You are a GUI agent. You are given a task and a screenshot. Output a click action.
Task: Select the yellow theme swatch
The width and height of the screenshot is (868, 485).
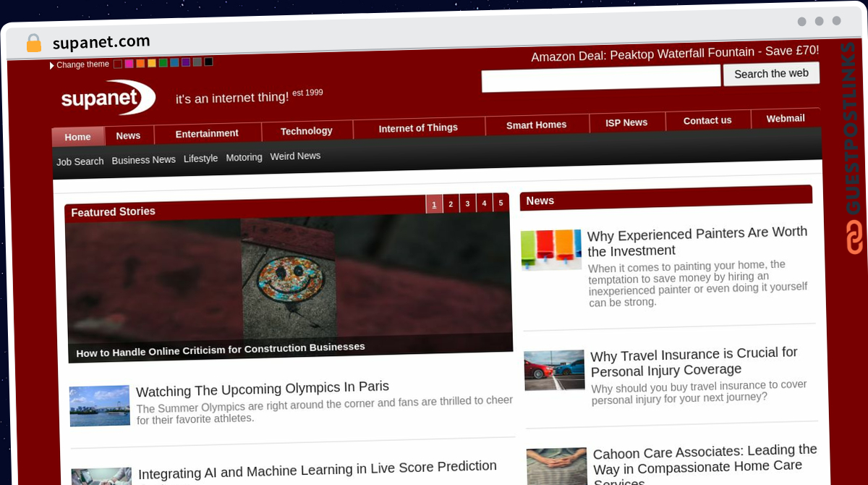[152, 63]
